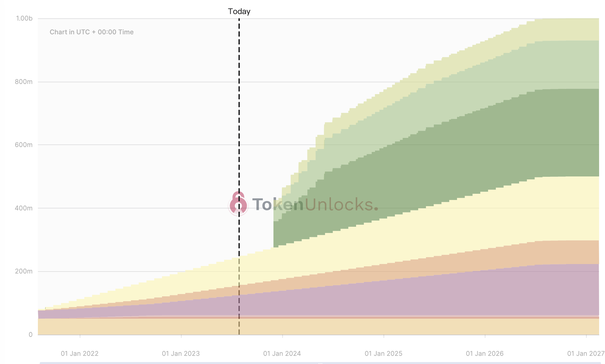
Task: Click the horizontal range scrollbar below chart
Action: point(320,363)
